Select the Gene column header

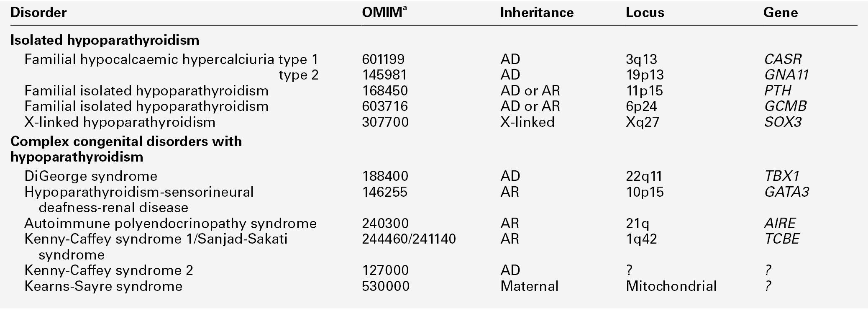[780, 13]
